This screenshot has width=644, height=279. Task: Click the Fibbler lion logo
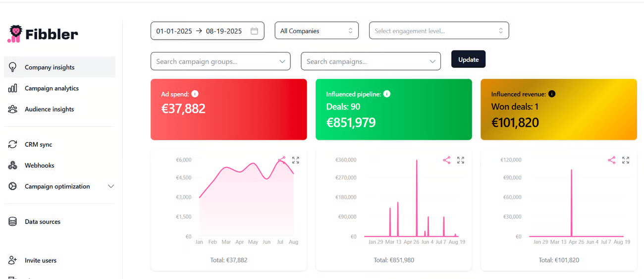(15, 34)
